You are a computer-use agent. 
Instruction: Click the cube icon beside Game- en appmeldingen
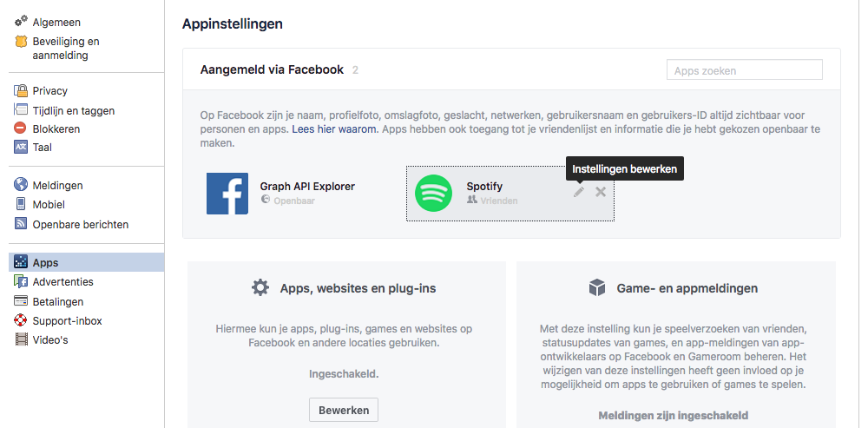pos(596,287)
